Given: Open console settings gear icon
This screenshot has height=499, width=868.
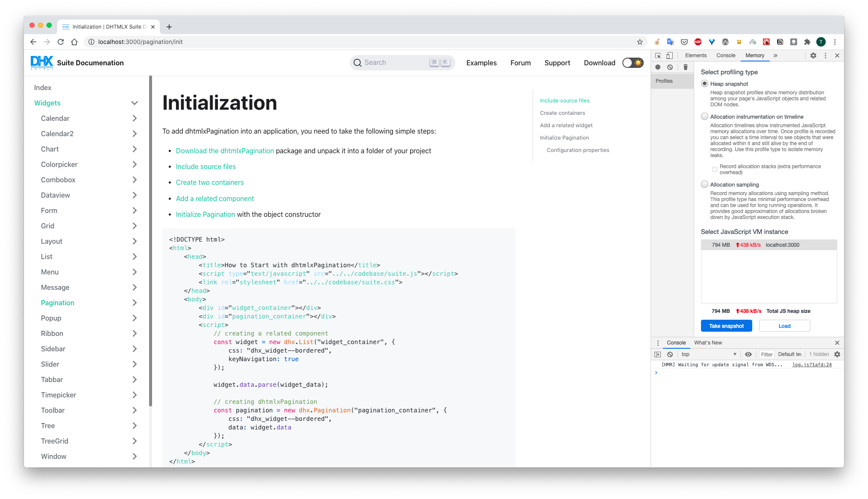Looking at the screenshot, I should [837, 354].
